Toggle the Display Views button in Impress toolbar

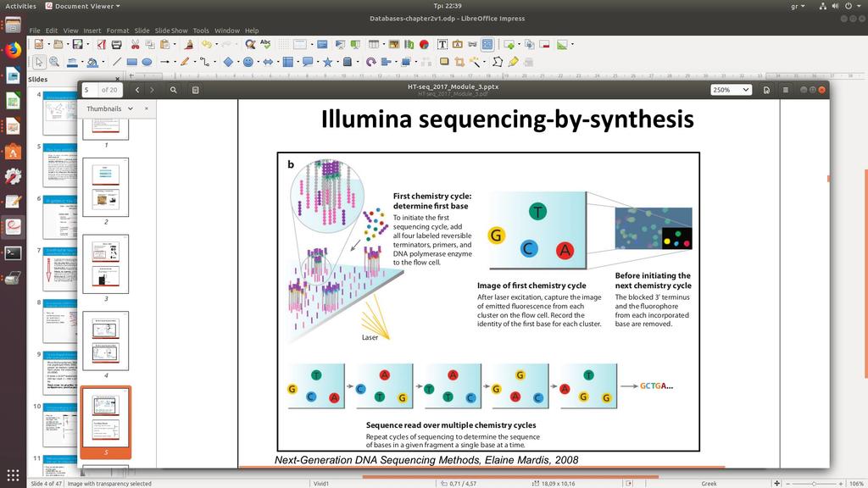[x=299, y=44]
